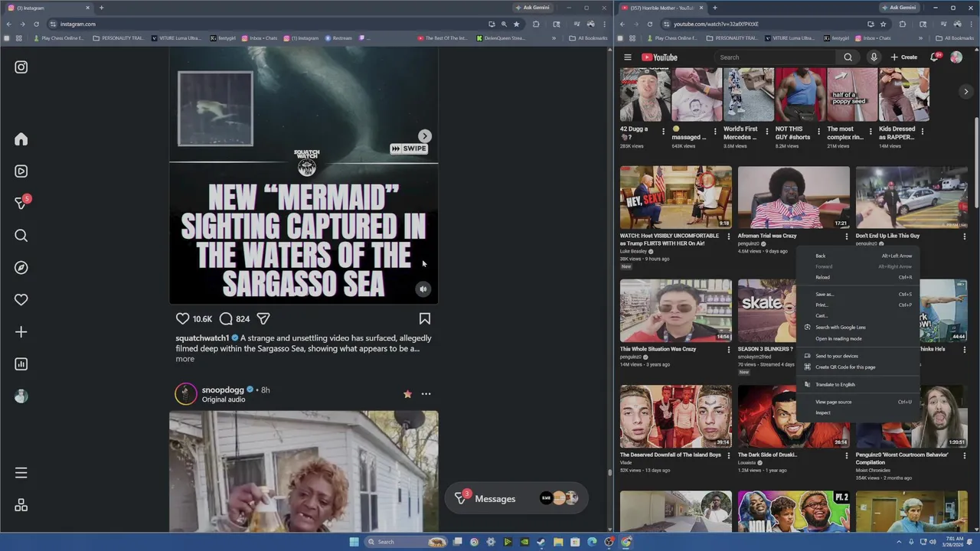Bookmark instagram.com with address bar star
The width and height of the screenshot is (980, 551).
(x=516, y=24)
